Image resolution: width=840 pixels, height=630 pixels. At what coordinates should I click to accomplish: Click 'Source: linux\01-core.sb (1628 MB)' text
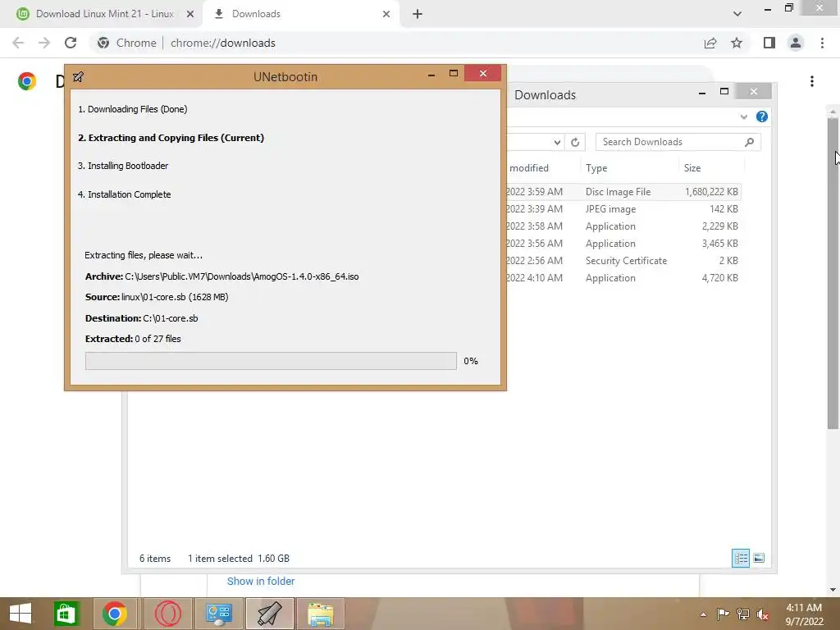157,297
